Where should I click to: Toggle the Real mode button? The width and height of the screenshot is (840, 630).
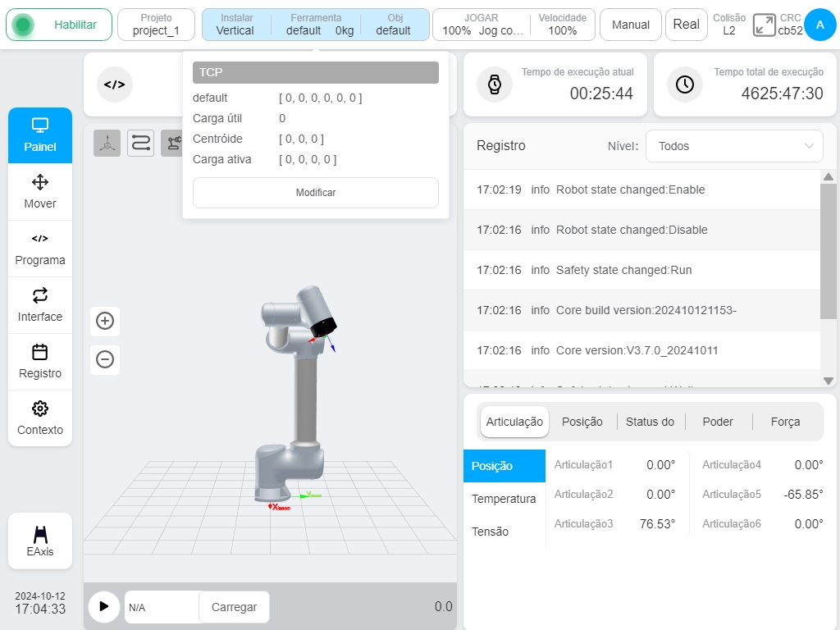(687, 25)
